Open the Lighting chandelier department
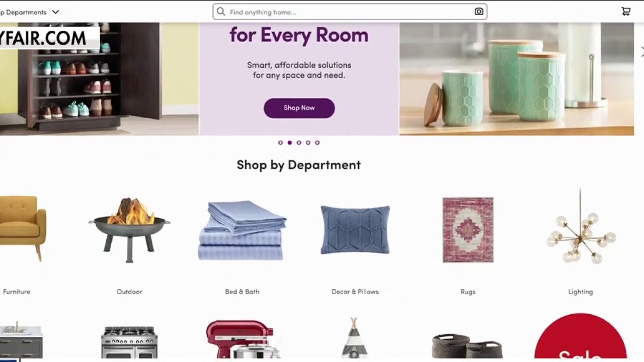This screenshot has width=644, height=362. pyautogui.click(x=580, y=226)
